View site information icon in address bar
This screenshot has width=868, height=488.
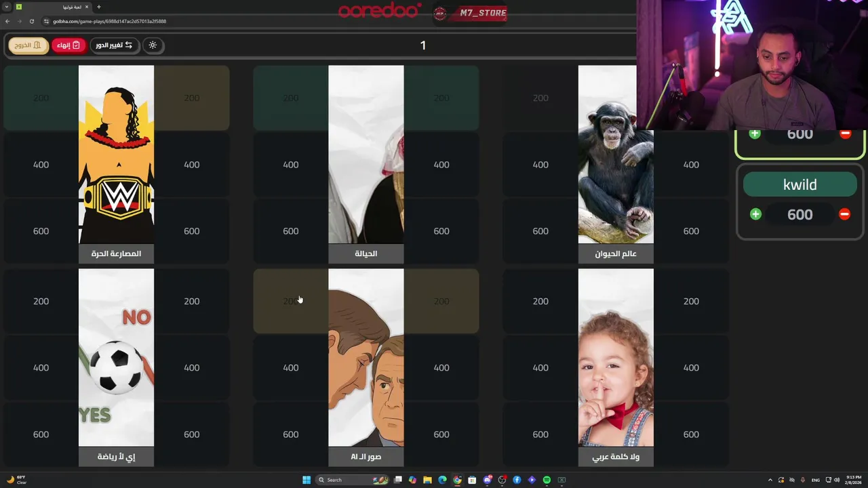46,21
